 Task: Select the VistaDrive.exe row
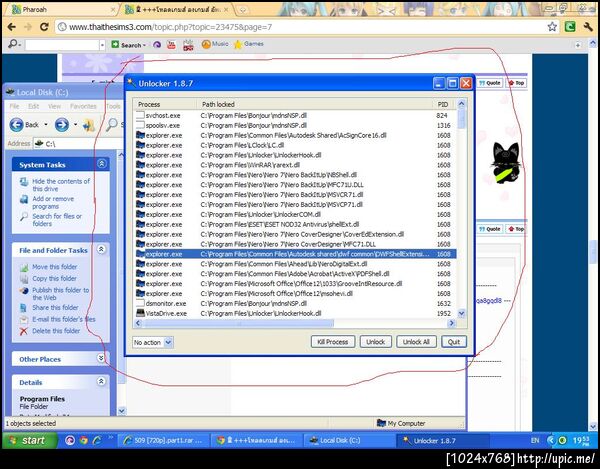[x=295, y=313]
